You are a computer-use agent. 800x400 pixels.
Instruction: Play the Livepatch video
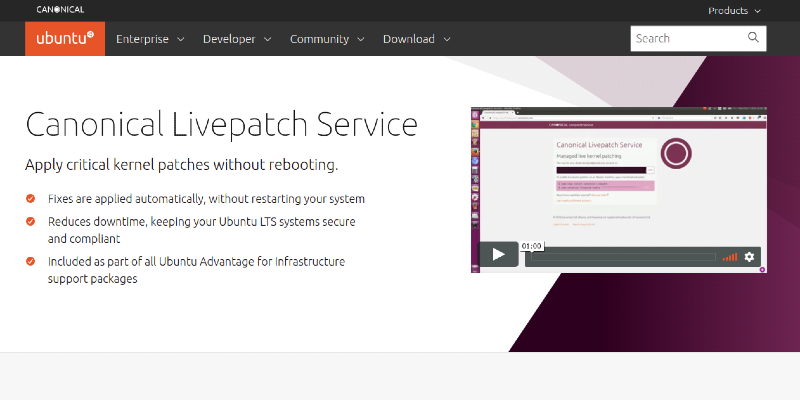coord(498,256)
